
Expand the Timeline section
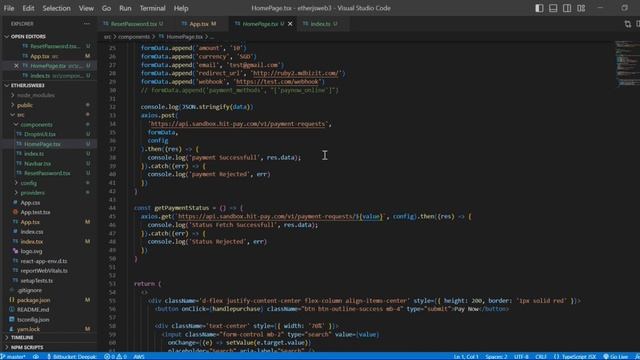[x=22, y=338]
